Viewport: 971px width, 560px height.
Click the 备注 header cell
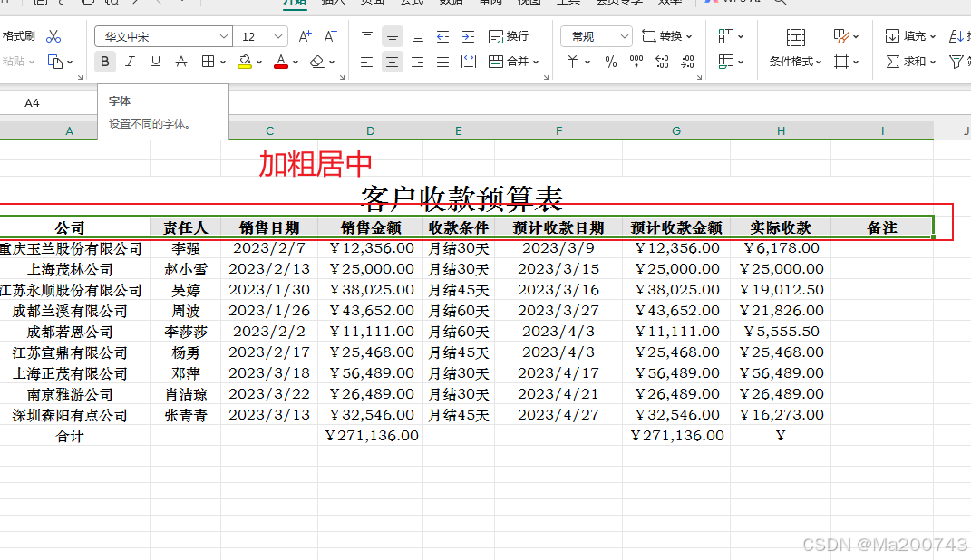882,227
